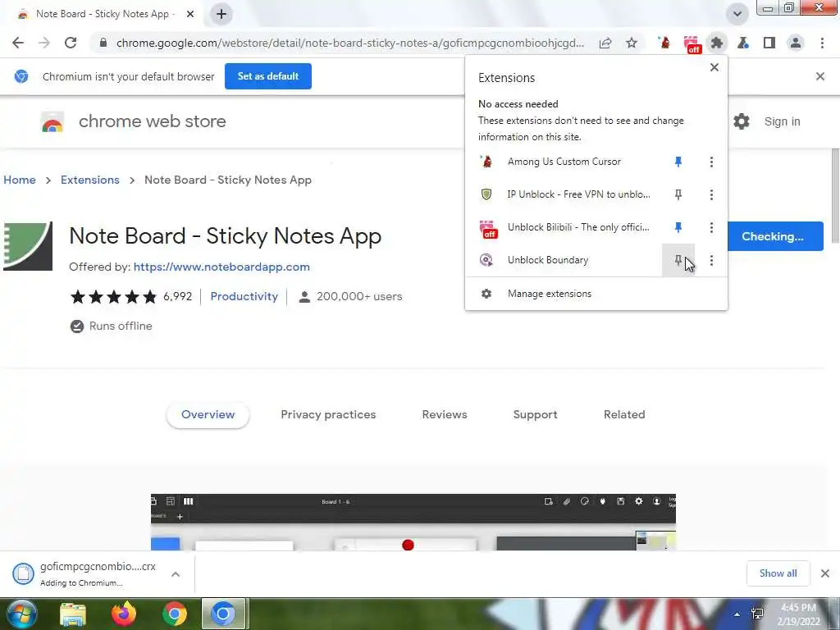
Task: Close the Note Board browser tab
Action: click(x=190, y=14)
